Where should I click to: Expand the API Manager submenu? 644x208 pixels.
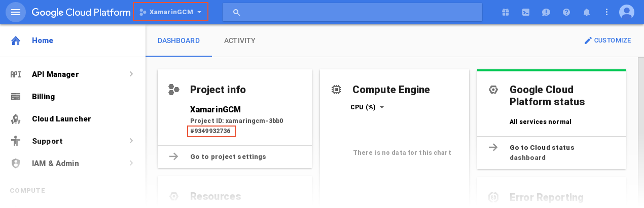131,74
